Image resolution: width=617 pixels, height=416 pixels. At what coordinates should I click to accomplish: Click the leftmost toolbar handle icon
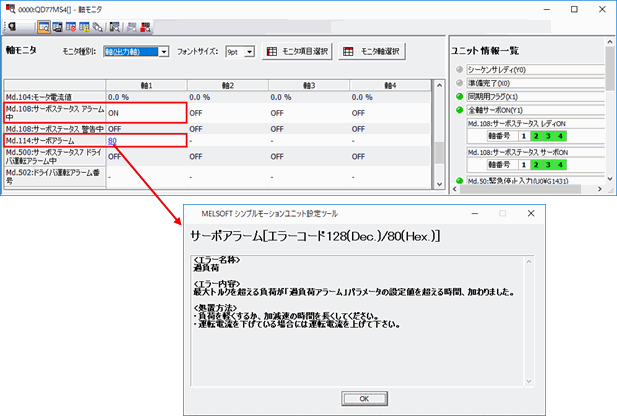click(x=11, y=27)
